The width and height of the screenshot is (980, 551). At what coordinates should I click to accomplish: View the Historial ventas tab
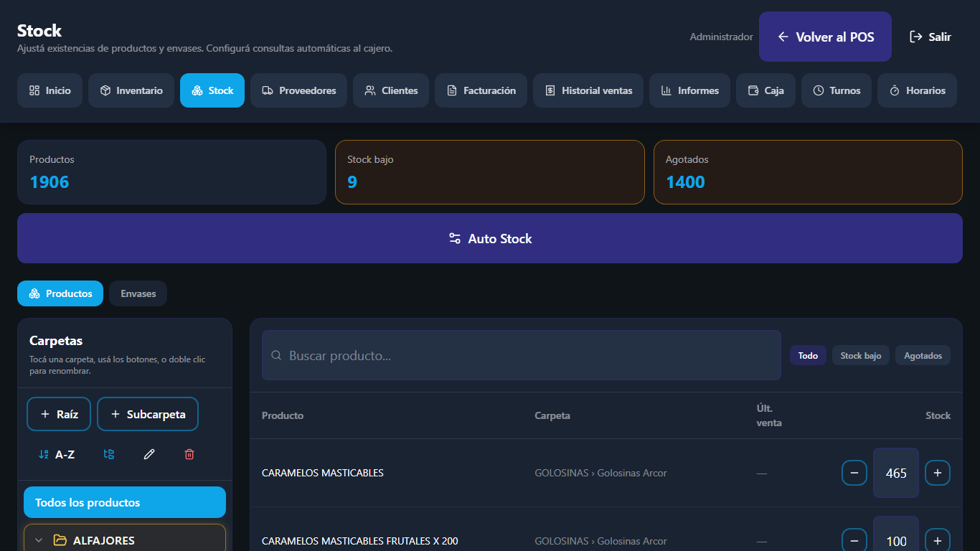[588, 90]
